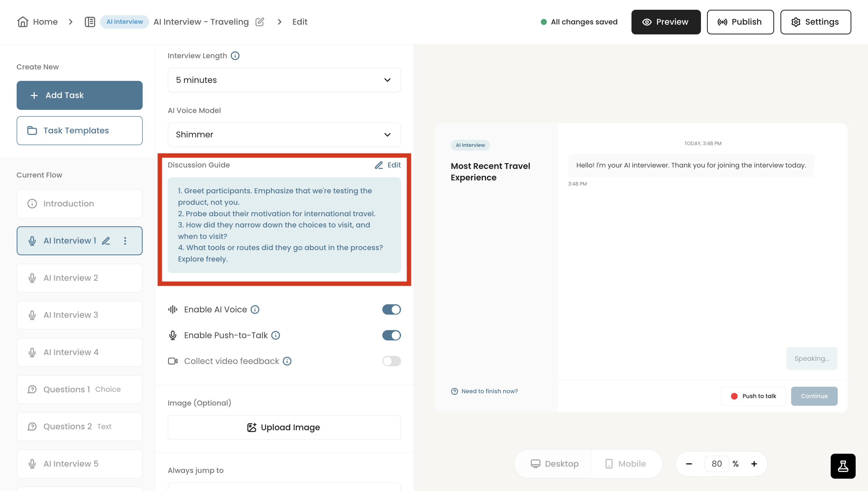Select Introduction in Current Flow
The width and height of the screenshot is (868, 491).
pyautogui.click(x=80, y=204)
